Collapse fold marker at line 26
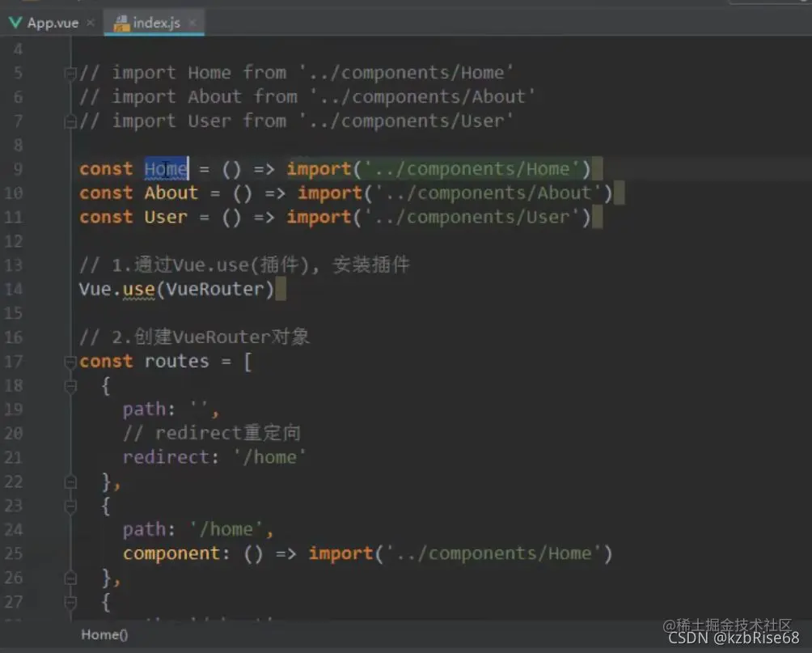The width and height of the screenshot is (812, 653). point(70,579)
